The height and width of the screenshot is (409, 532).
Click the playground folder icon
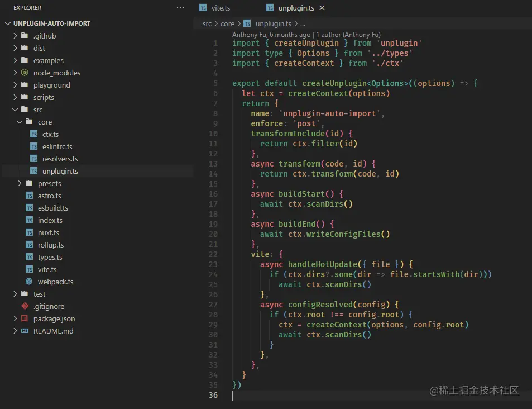[x=25, y=84]
